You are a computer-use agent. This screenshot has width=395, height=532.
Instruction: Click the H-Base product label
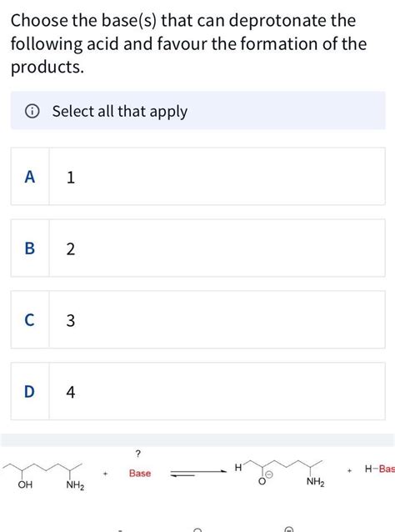coord(380,469)
